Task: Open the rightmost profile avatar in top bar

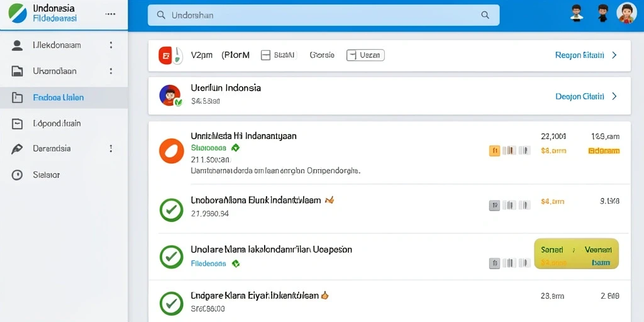Action: (626, 13)
